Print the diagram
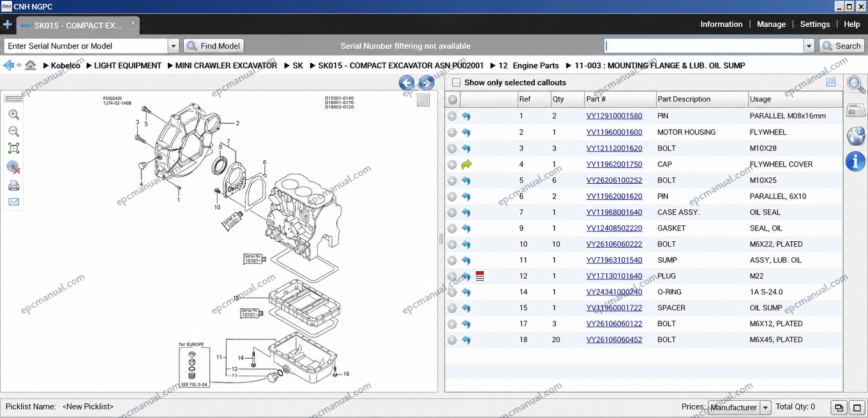Screen dimensions: 868x418 point(13,186)
